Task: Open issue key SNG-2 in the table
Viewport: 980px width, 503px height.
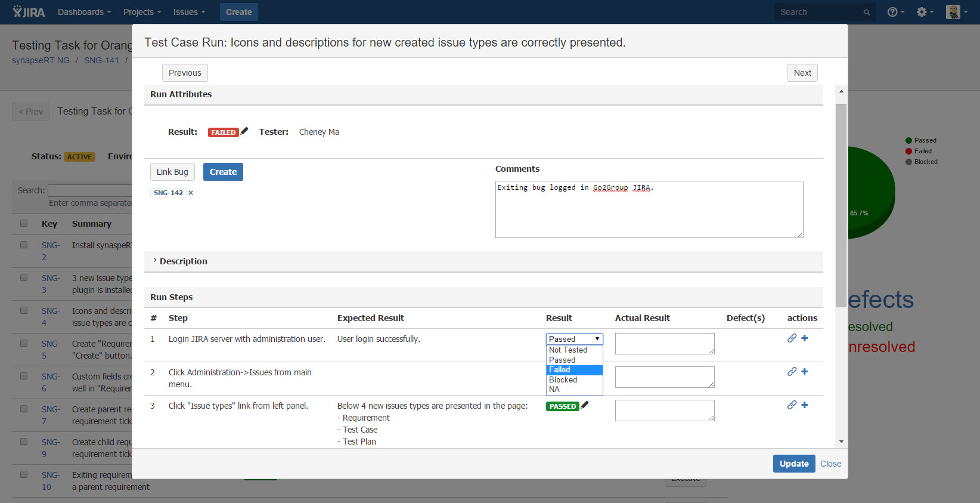Action: (51, 251)
